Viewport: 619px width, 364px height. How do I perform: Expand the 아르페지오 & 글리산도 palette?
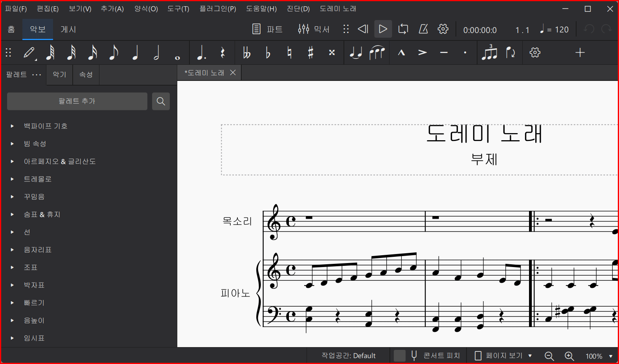12,161
